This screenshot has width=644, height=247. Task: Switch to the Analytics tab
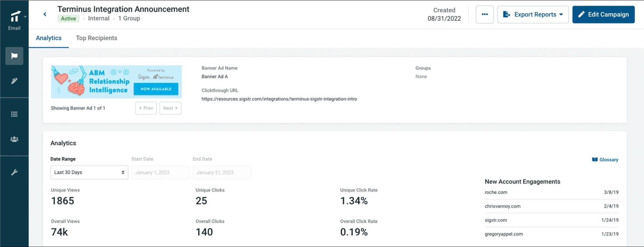49,38
